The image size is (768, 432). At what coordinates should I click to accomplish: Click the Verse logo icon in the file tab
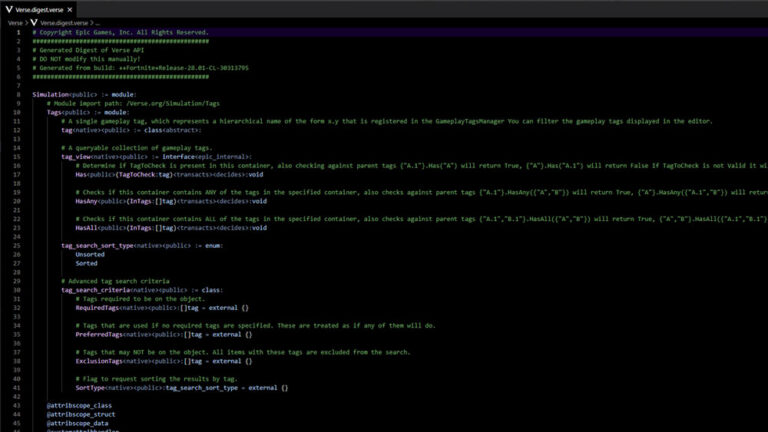click(8, 9)
